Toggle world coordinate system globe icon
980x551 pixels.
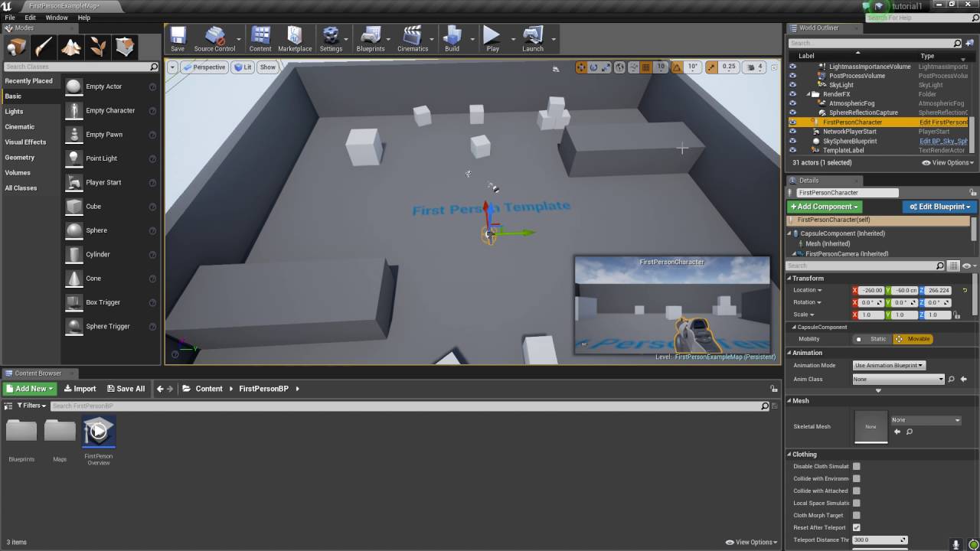[x=620, y=67]
